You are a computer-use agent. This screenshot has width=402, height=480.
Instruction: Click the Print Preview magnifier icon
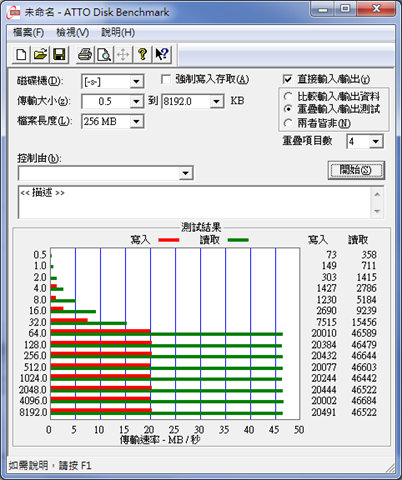coord(104,54)
